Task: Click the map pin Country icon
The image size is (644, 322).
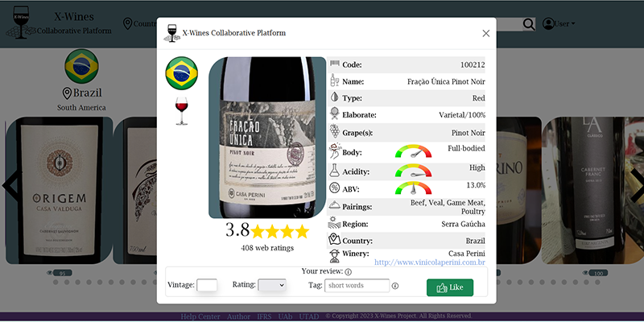Action: coord(335,239)
